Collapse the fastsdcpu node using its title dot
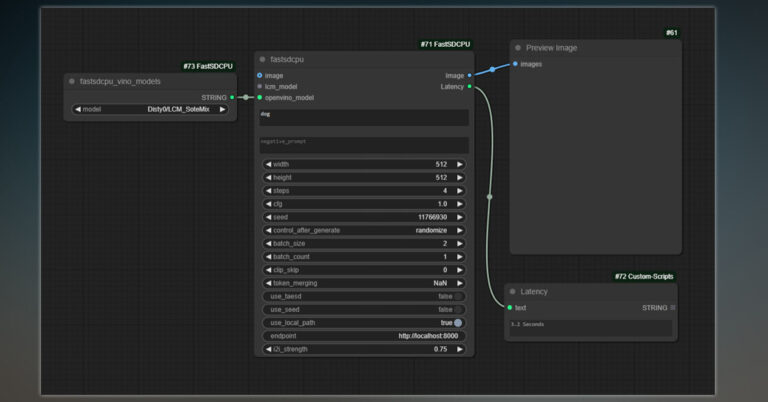Viewport: 768px width, 402px height. click(x=262, y=59)
